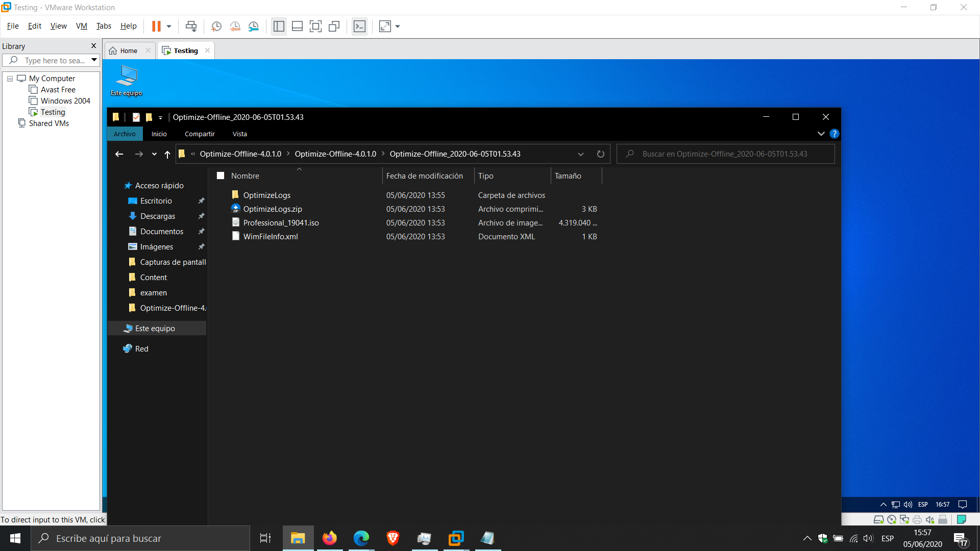Viewport: 980px width, 551px height.
Task: Take a snapshot of the VM
Action: tap(216, 26)
